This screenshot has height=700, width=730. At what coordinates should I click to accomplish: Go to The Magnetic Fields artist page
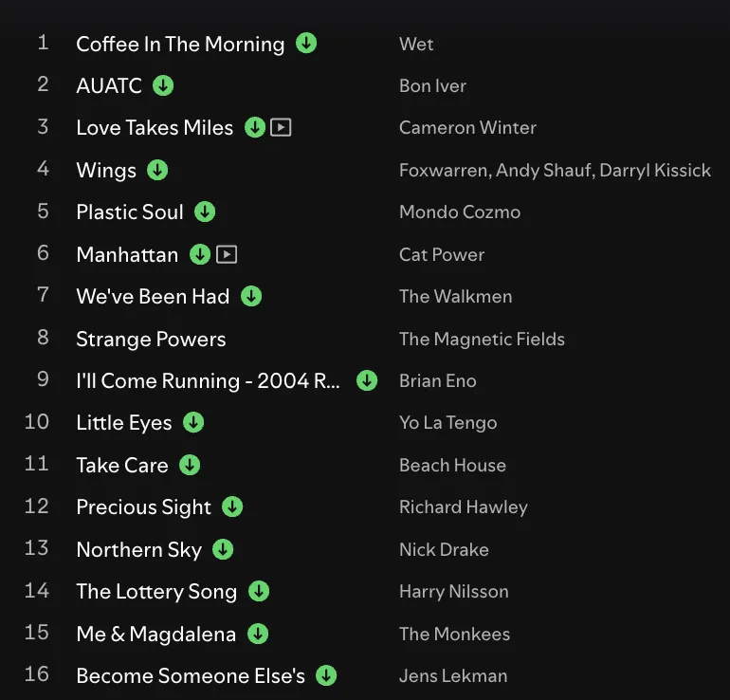482,339
